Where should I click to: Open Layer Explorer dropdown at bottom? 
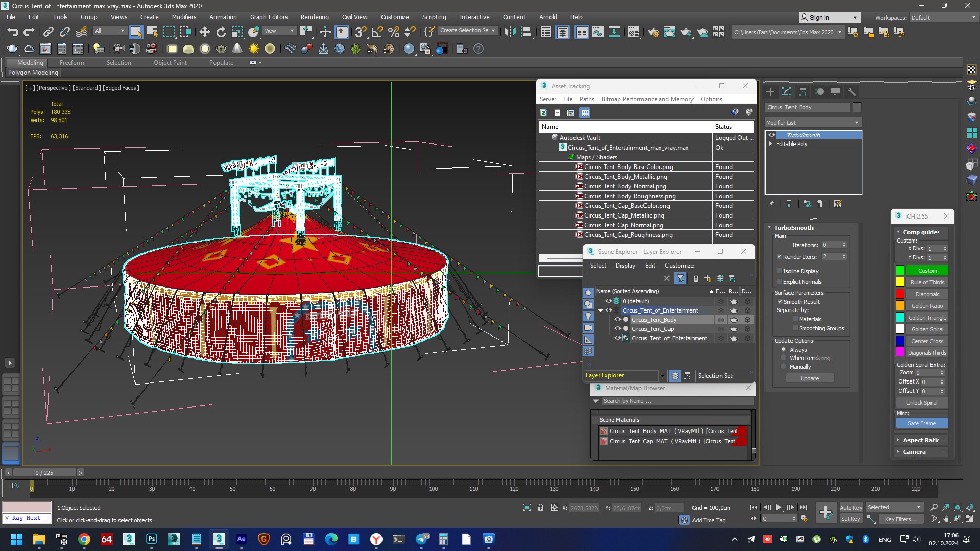pyautogui.click(x=662, y=376)
